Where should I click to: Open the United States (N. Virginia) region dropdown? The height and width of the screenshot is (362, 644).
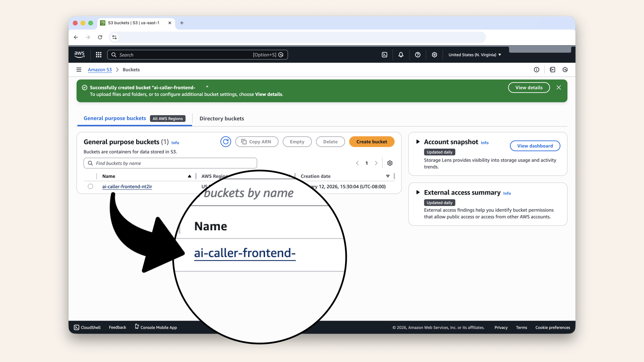[475, 55]
